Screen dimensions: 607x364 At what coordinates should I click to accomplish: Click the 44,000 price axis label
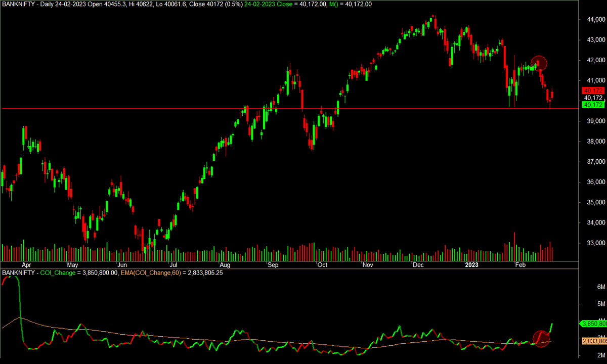coord(595,20)
